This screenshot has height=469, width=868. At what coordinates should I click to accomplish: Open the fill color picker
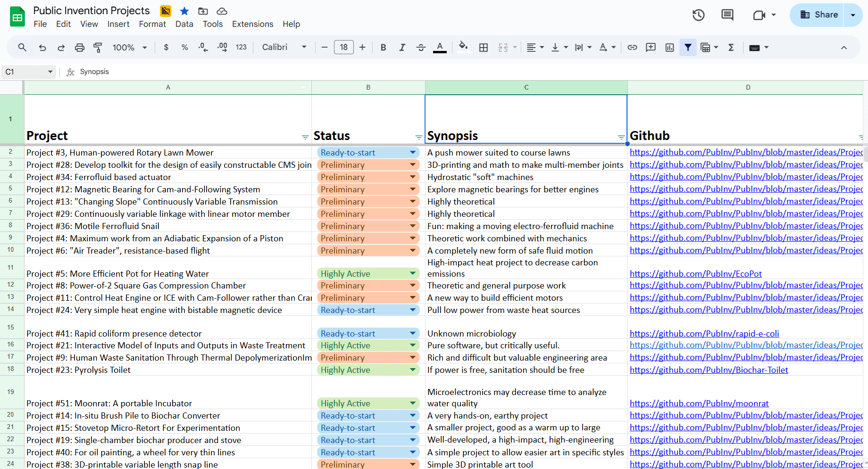coord(463,47)
